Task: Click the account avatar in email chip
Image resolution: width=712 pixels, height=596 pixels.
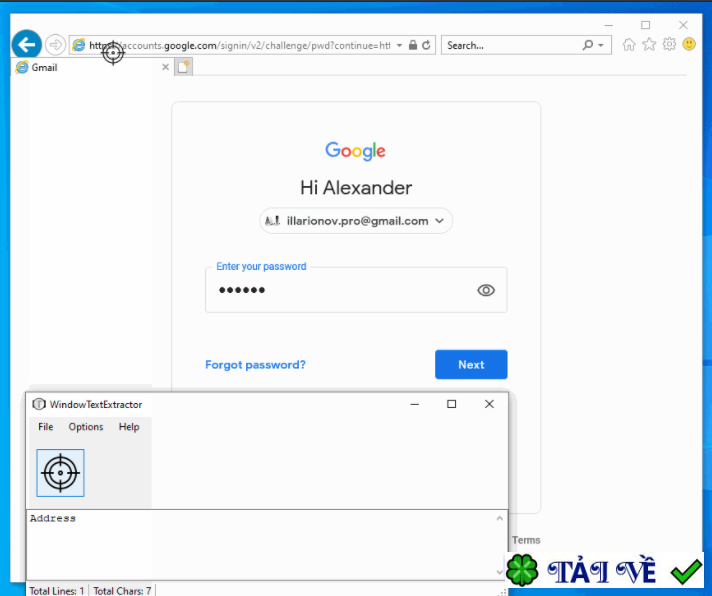Action: [272, 221]
